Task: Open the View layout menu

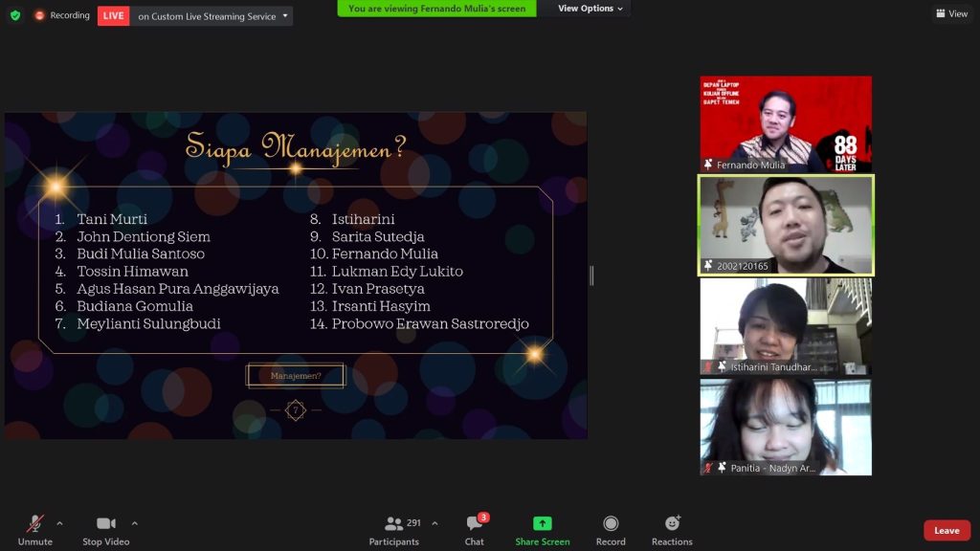Action: pos(951,13)
